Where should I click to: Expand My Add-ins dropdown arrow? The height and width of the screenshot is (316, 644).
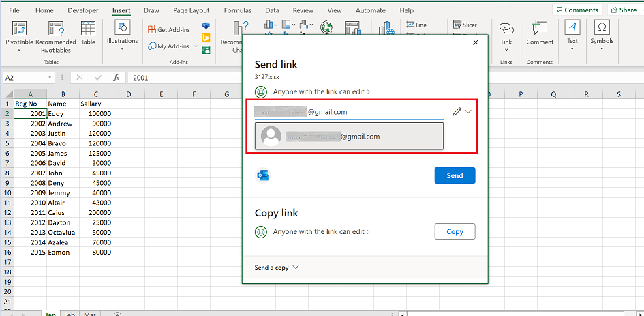[196, 46]
